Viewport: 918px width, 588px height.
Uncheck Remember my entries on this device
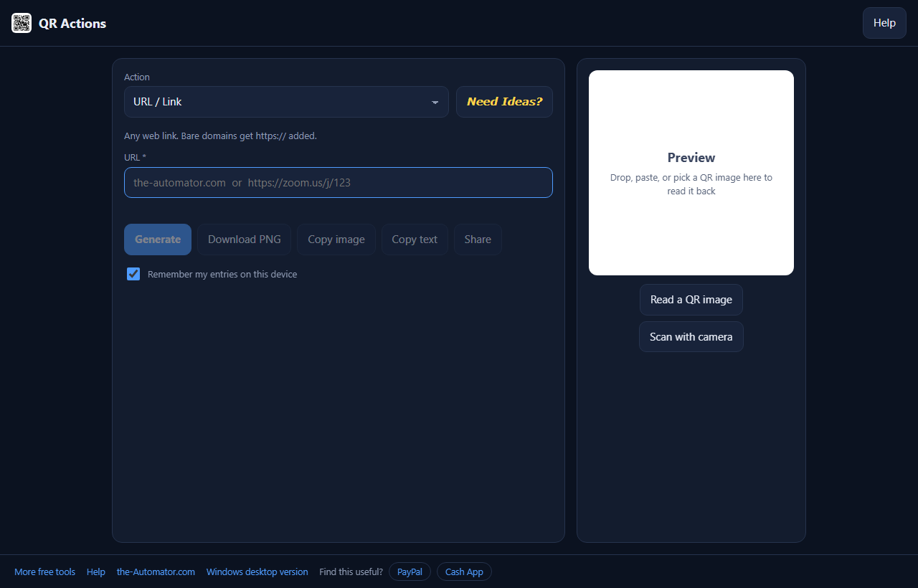[133, 274]
